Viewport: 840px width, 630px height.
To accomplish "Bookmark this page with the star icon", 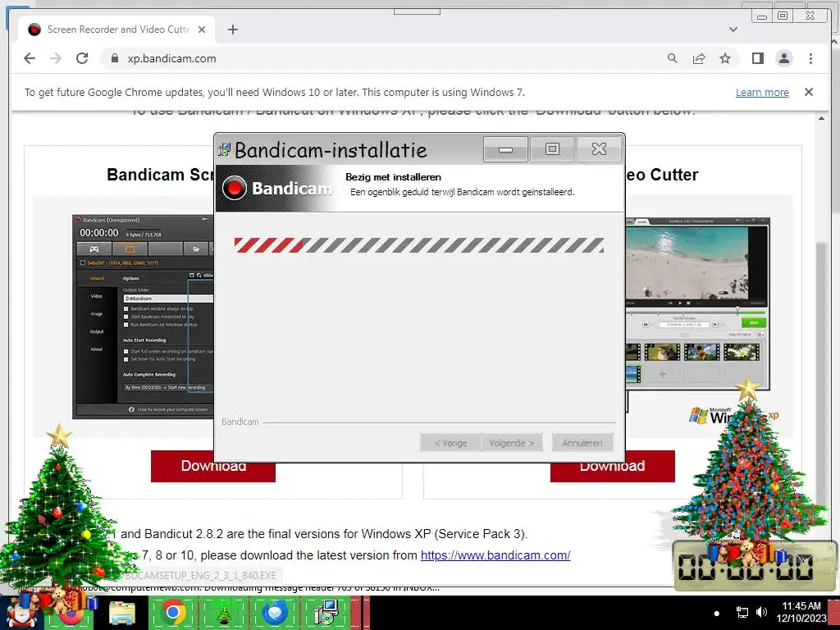I will coord(725,58).
